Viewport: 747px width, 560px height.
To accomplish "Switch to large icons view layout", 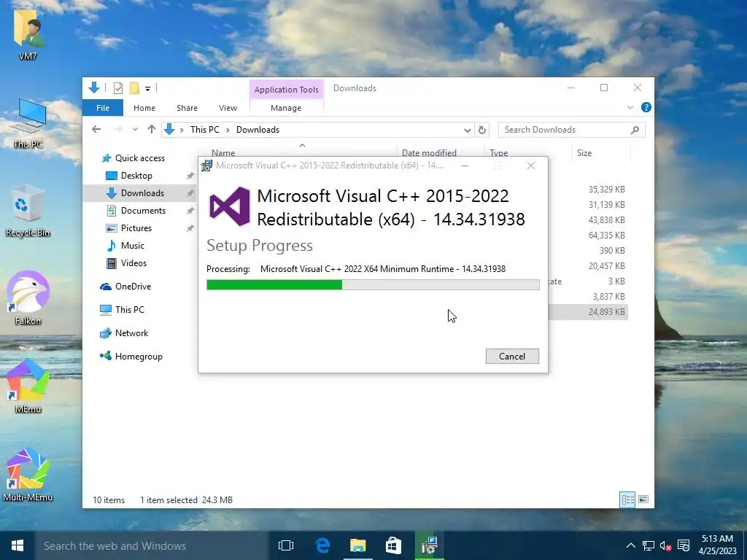I will (643, 499).
